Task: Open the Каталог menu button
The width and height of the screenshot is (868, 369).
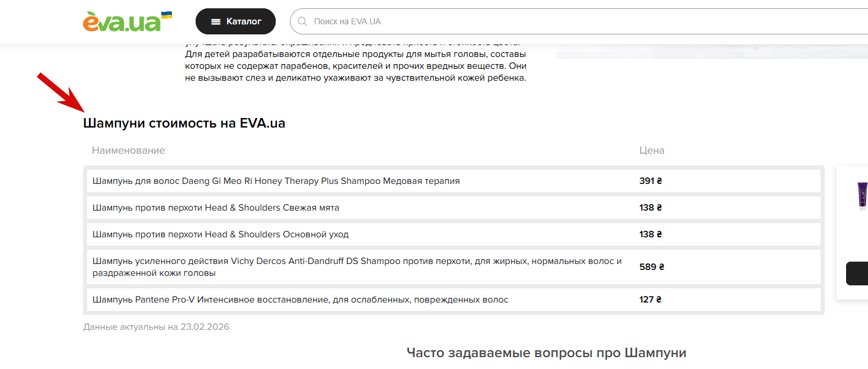Action: click(235, 21)
